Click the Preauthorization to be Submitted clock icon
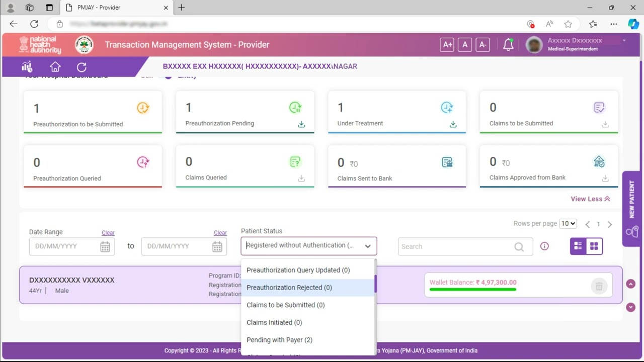644x362 pixels. coord(143,108)
